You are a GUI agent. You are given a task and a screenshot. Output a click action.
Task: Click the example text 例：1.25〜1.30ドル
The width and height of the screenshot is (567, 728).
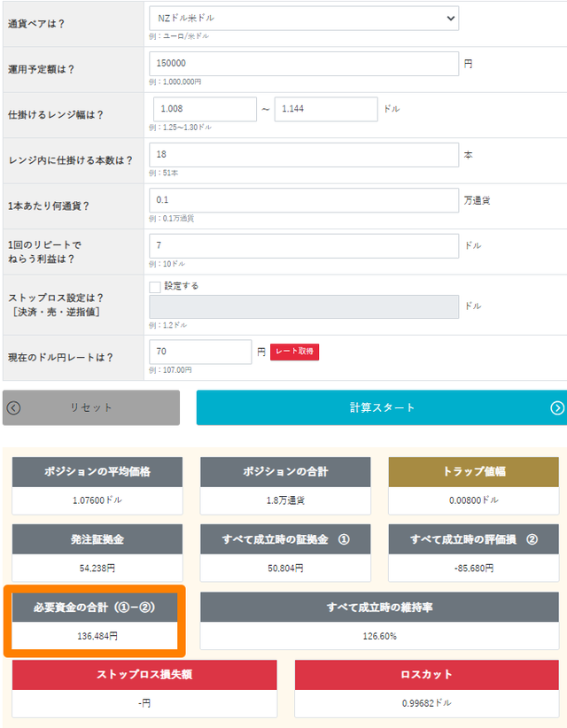pos(180,128)
